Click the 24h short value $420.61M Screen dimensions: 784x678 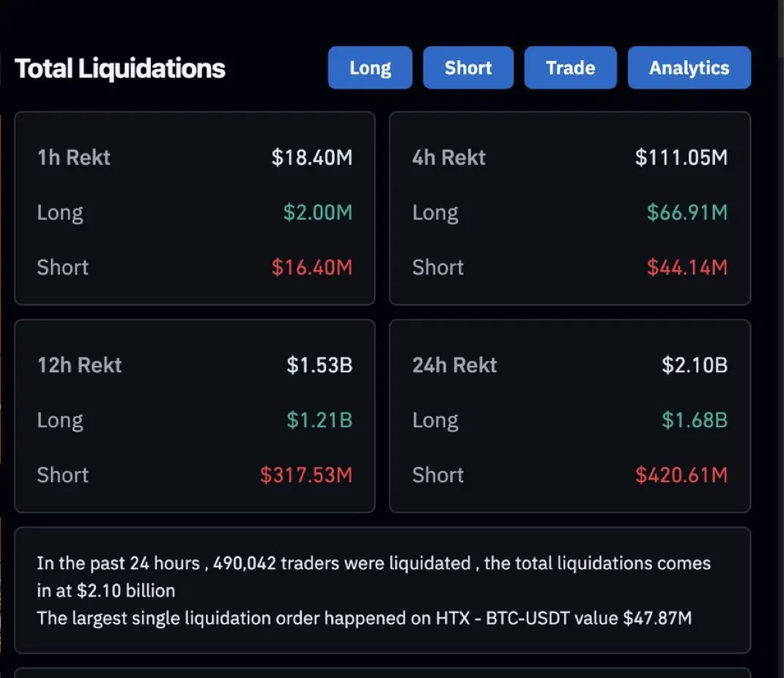(x=681, y=475)
